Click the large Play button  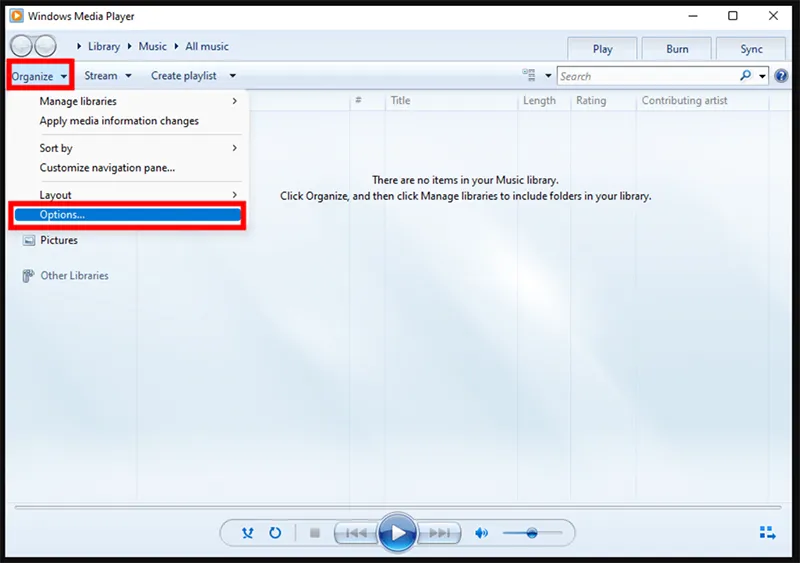point(397,533)
